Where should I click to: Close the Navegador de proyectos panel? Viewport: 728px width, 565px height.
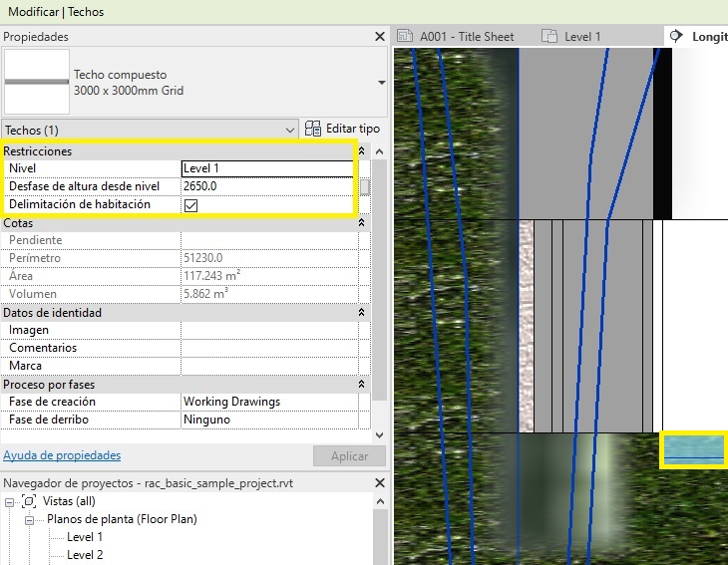pyautogui.click(x=379, y=482)
